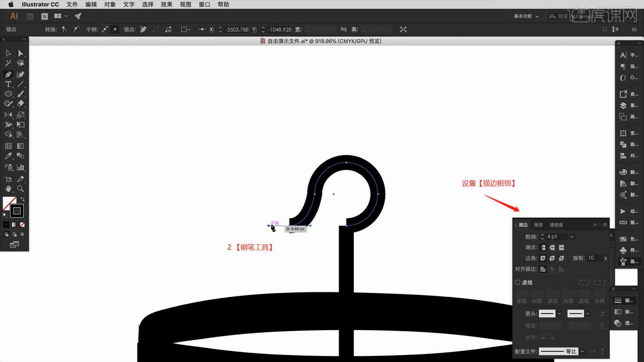Select the Lasso tool
This screenshot has height=362, width=644.
tap(20, 63)
